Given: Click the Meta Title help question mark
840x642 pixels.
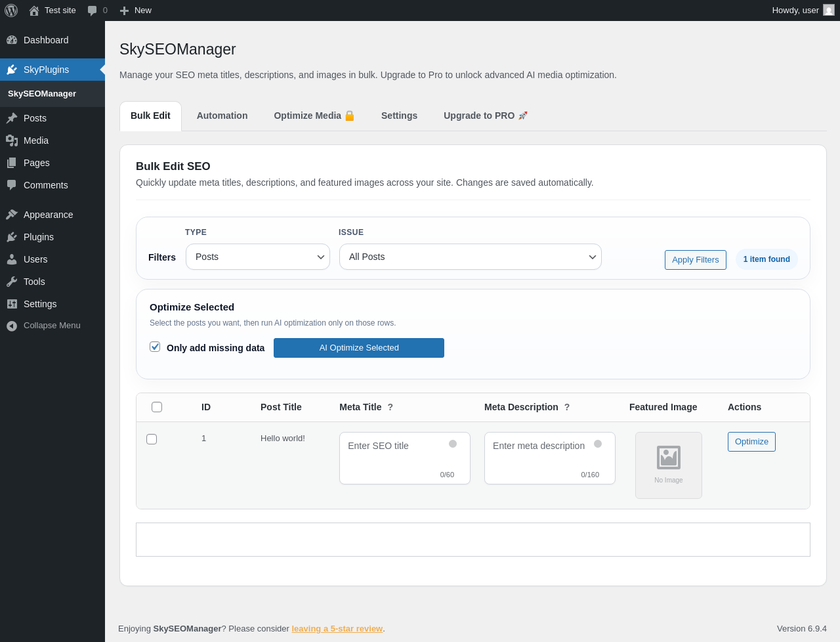Looking at the screenshot, I should [390, 407].
